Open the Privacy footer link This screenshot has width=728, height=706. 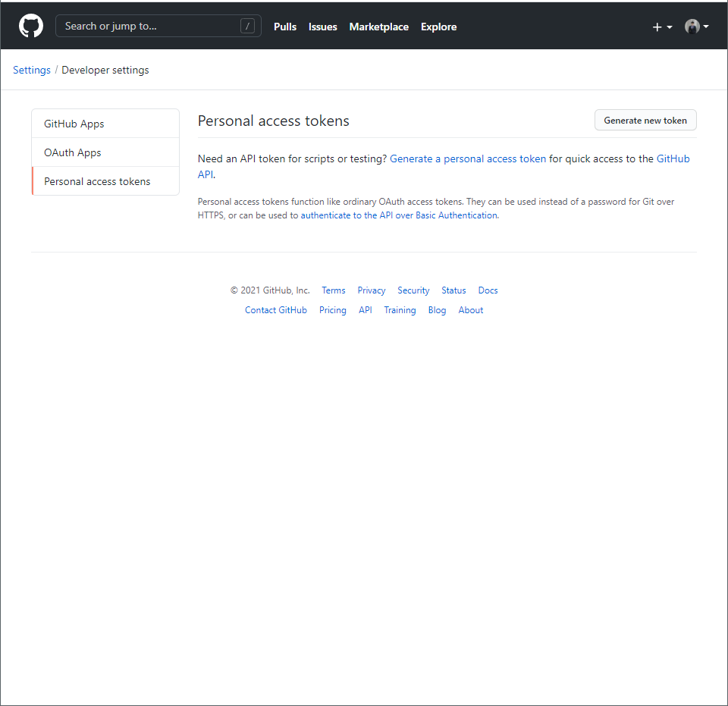coord(372,290)
